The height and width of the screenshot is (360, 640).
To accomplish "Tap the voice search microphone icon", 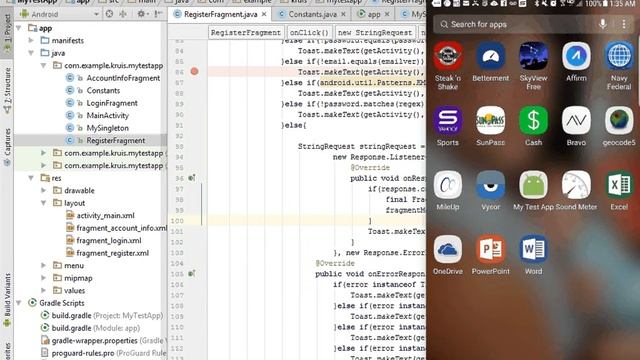I will click(x=603, y=24).
